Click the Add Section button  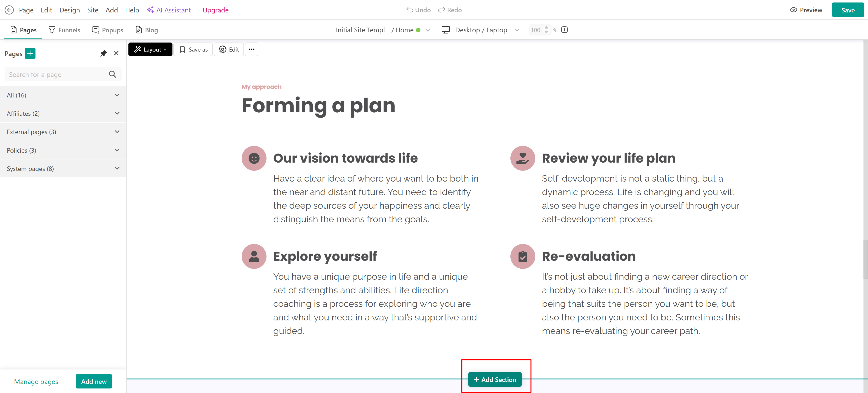(495, 379)
